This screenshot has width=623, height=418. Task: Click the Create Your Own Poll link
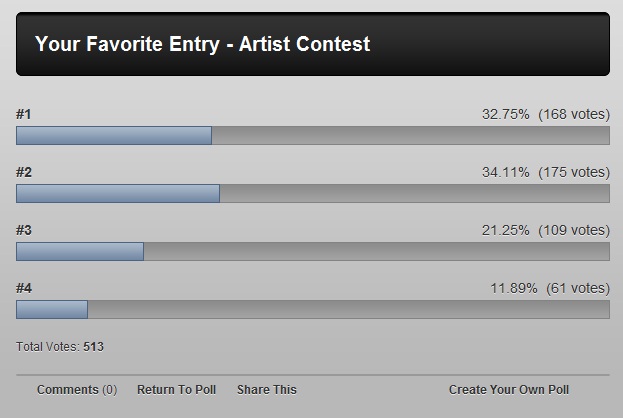click(x=509, y=390)
